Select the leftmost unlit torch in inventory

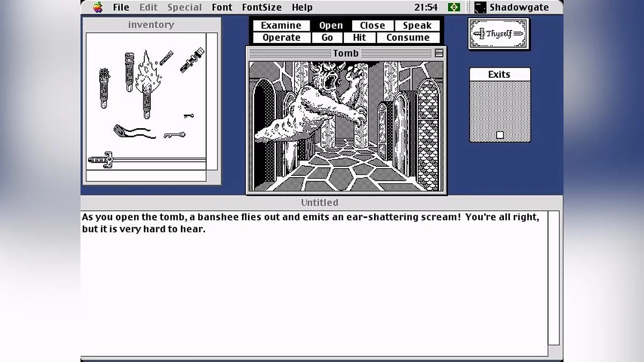[x=104, y=88]
